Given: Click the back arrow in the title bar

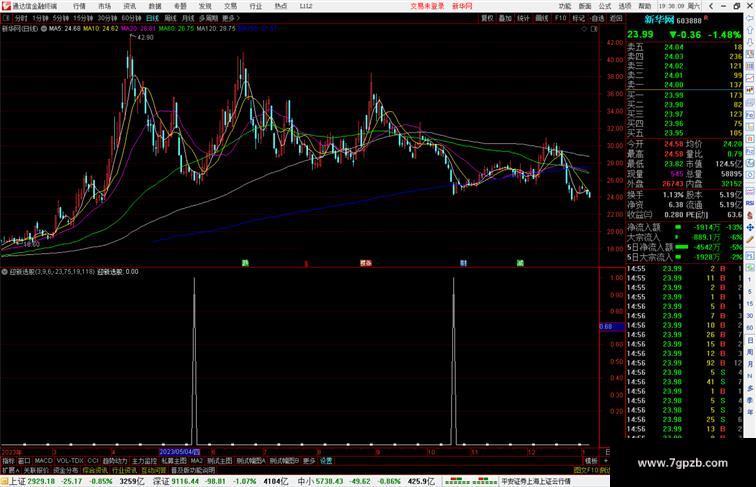Looking at the screenshot, I should (x=711, y=6).
